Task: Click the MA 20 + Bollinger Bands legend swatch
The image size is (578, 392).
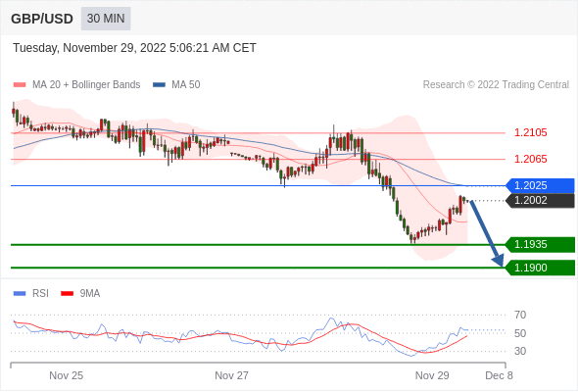Action: (20, 85)
